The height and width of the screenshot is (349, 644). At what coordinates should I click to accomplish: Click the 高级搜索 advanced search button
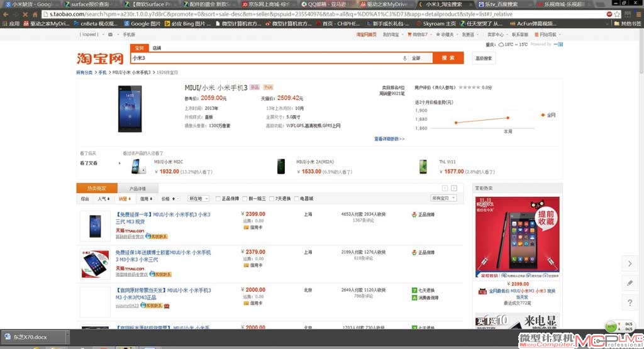click(484, 58)
